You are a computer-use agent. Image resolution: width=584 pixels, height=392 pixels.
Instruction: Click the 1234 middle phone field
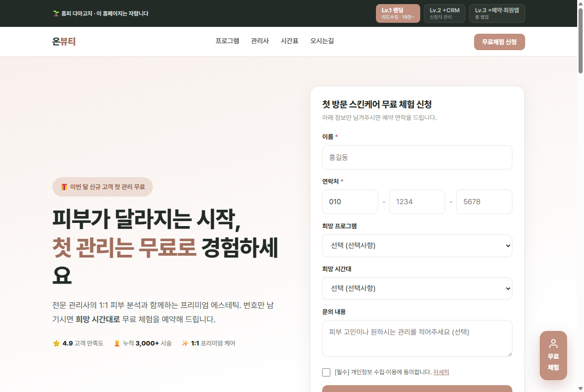tap(417, 202)
